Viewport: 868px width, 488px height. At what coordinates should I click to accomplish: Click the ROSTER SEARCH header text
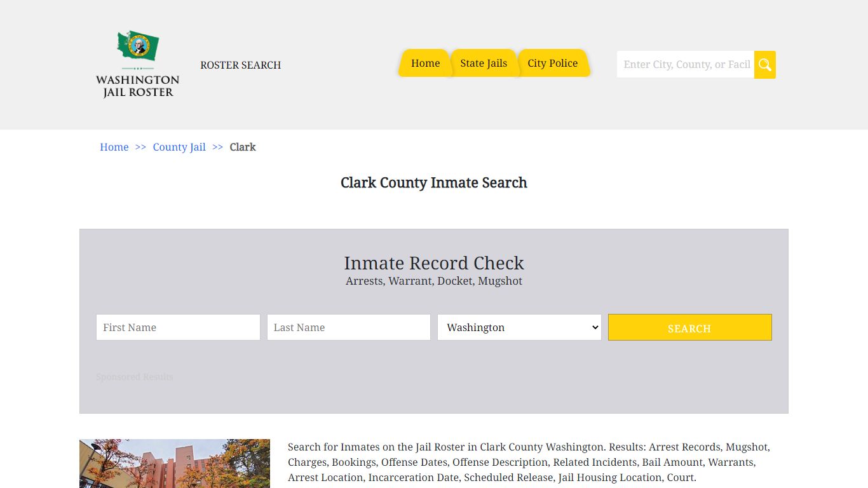[241, 65]
